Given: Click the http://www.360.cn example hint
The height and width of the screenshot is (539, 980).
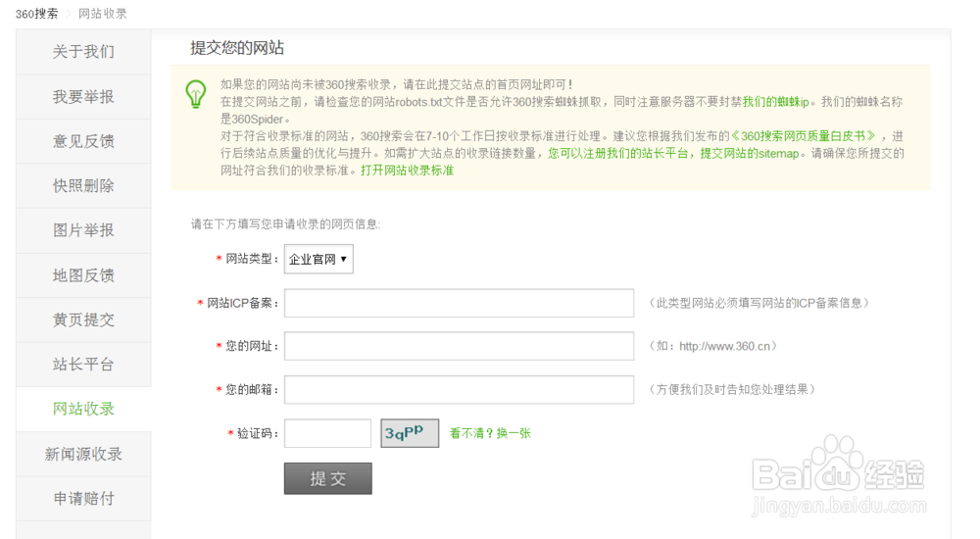Looking at the screenshot, I should pos(713,346).
